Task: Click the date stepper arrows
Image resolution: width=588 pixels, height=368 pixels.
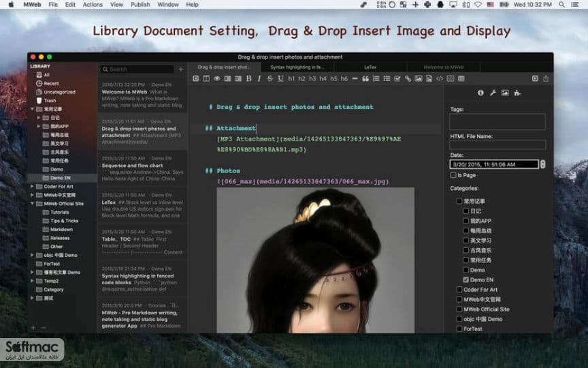Action: [x=542, y=164]
